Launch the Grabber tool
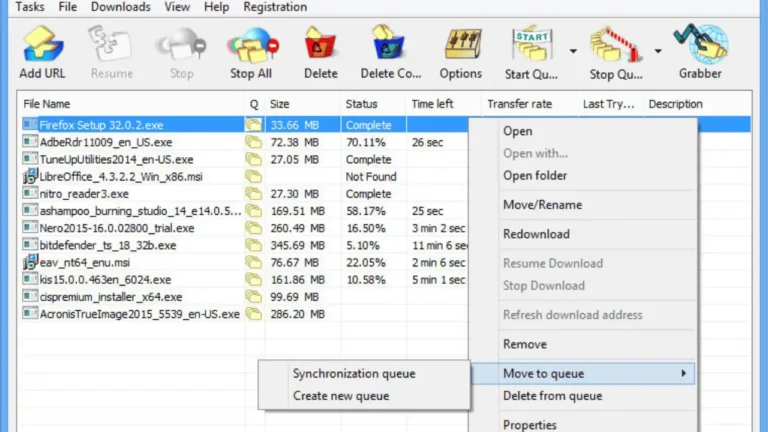Viewport: 768px width, 432px height. (x=700, y=51)
